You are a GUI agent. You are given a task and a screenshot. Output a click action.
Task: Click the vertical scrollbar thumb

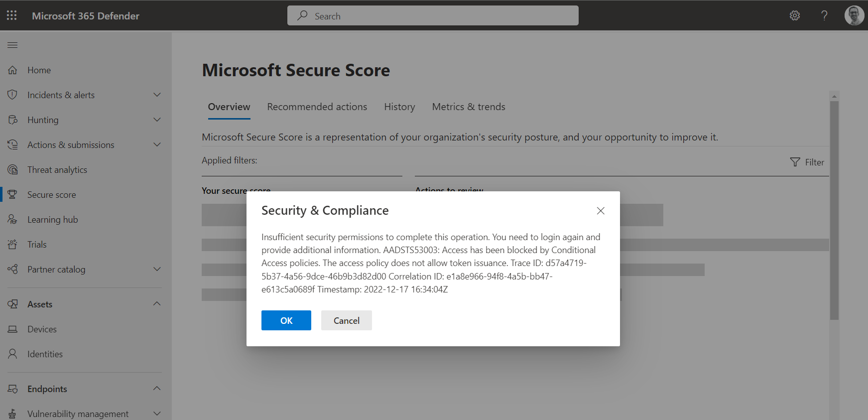tap(834, 210)
